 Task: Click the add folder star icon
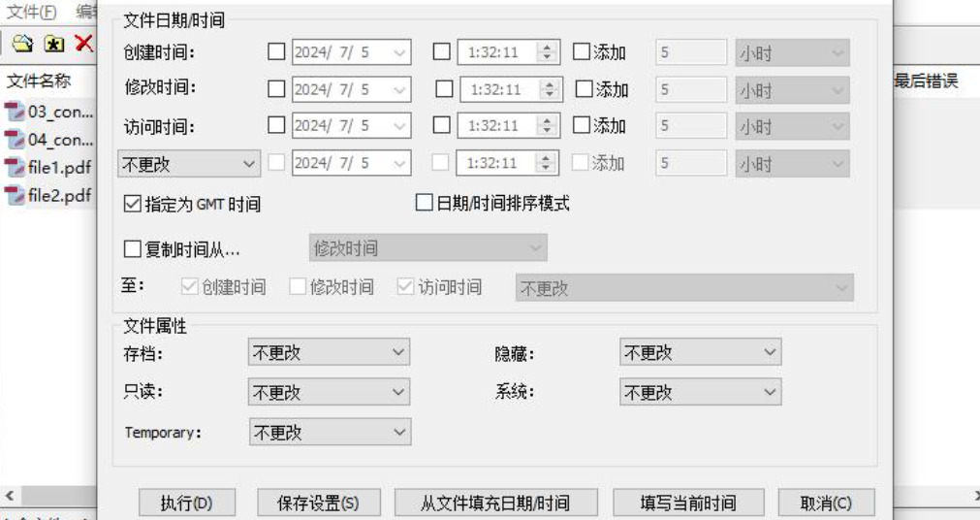tap(54, 44)
